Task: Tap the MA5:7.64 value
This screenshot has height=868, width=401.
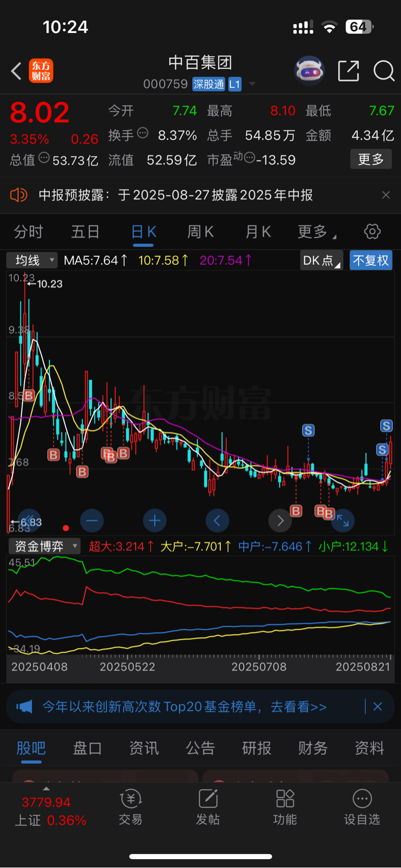Action: click(96, 260)
